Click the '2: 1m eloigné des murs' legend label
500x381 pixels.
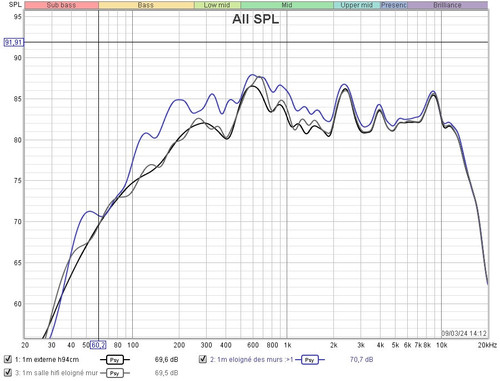251,360
